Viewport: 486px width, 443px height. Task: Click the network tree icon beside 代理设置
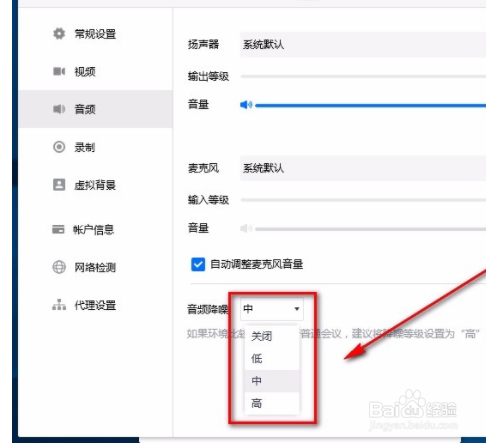point(59,305)
